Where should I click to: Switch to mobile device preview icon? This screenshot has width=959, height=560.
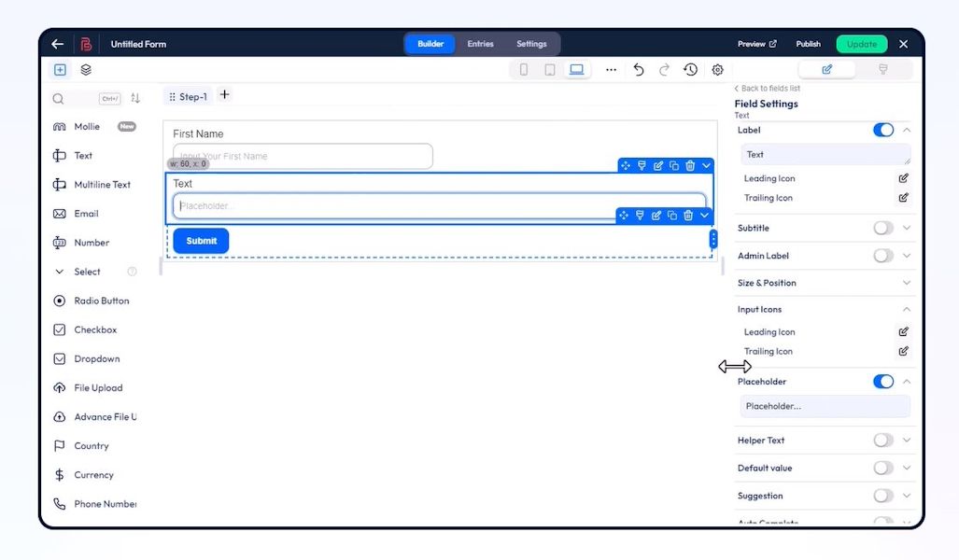(524, 70)
